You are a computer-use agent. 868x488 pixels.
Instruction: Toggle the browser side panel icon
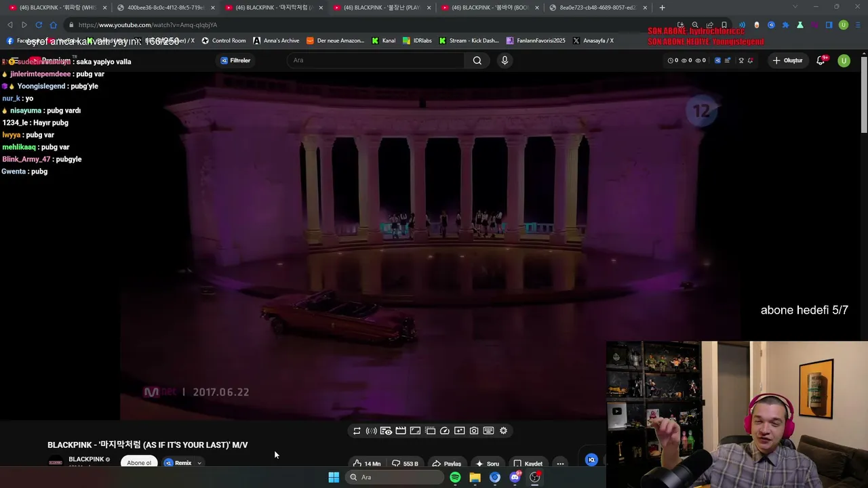[829, 25]
